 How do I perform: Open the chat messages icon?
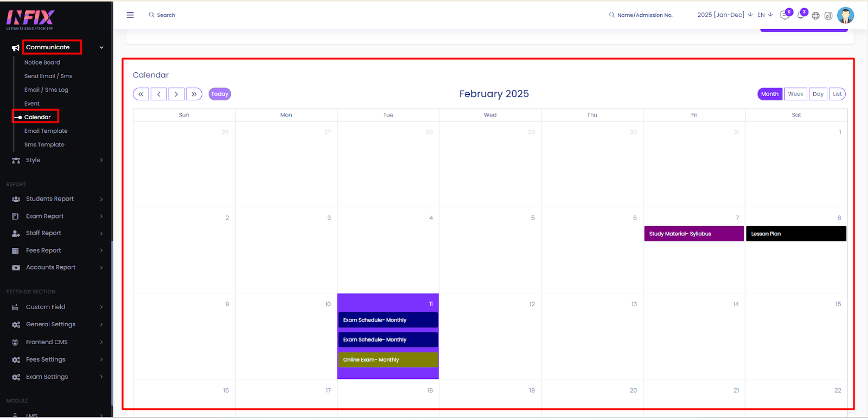click(784, 15)
